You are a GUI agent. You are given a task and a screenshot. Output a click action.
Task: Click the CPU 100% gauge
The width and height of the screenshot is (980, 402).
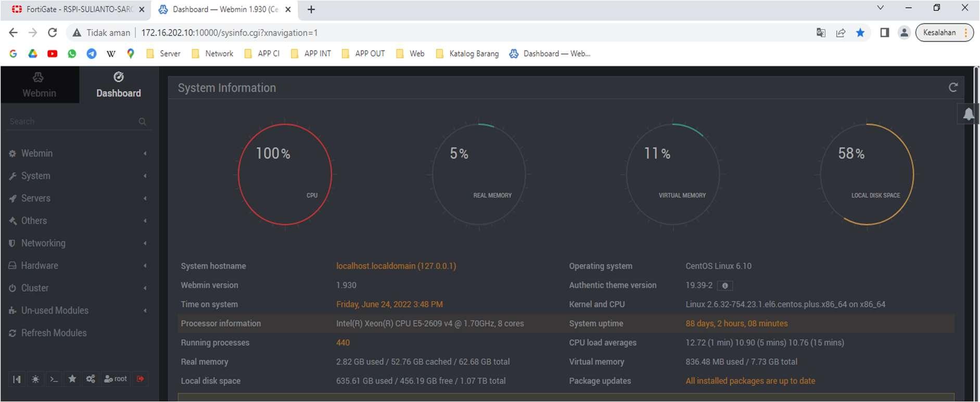click(x=285, y=174)
